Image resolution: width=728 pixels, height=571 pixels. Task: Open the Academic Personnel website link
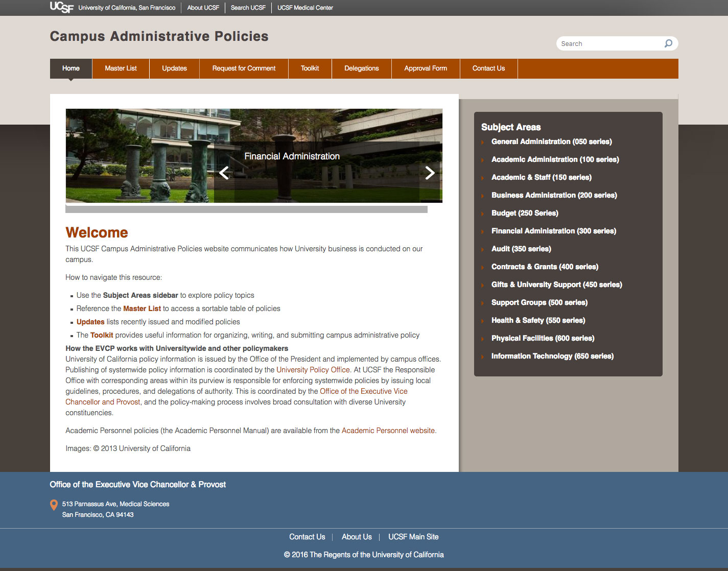pos(388,431)
